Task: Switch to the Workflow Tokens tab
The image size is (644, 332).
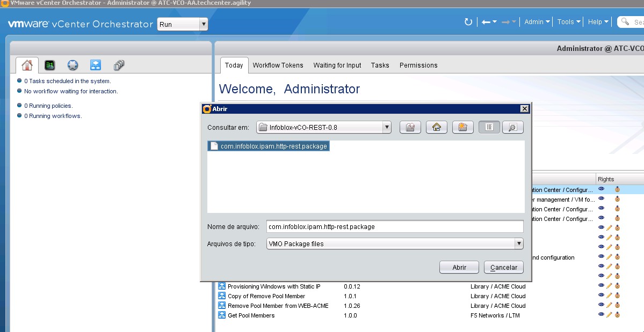Action: [278, 65]
